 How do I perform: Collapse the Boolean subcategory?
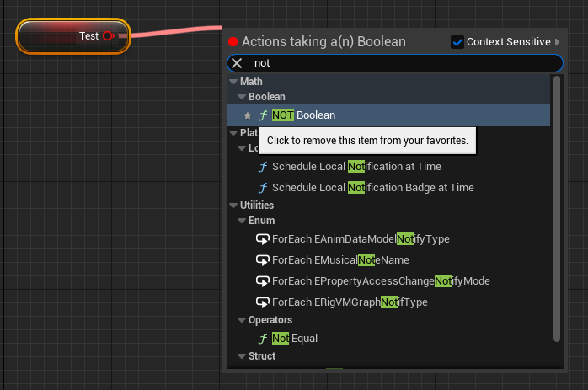coord(242,97)
